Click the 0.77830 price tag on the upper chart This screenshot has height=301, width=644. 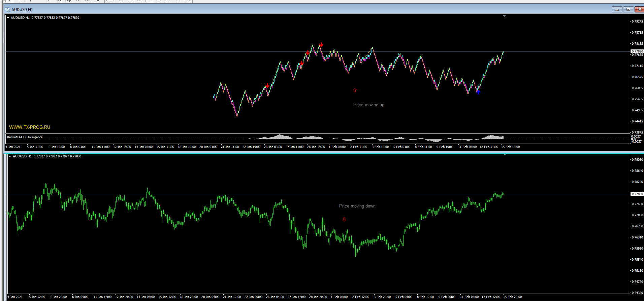(x=637, y=51)
